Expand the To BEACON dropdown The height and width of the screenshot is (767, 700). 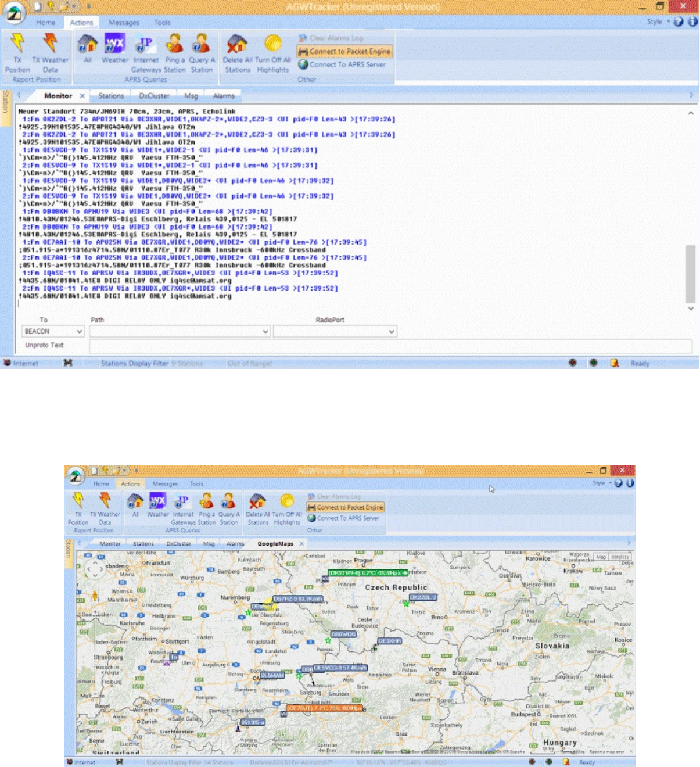click(x=80, y=331)
